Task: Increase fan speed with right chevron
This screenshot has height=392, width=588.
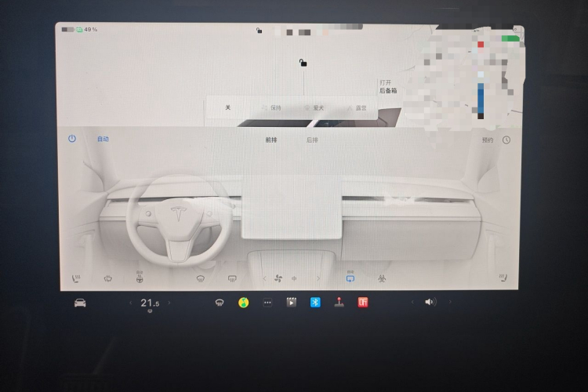Action: coord(318,279)
